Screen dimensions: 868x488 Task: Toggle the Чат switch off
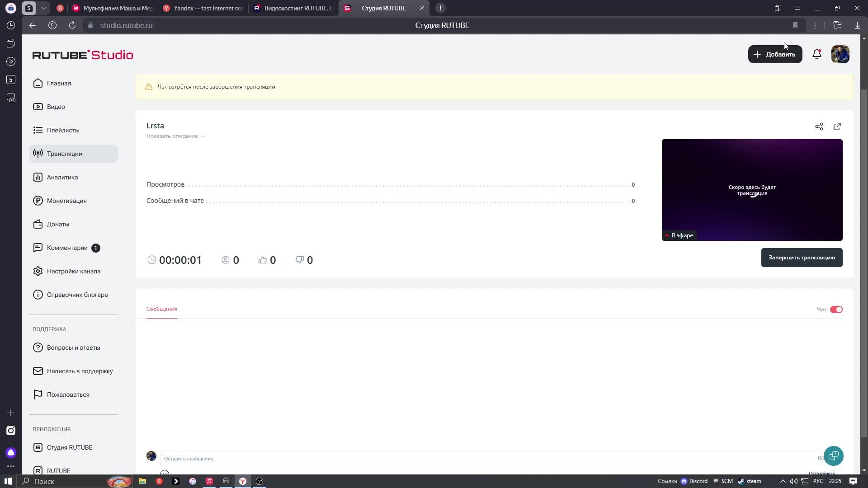coord(836,310)
